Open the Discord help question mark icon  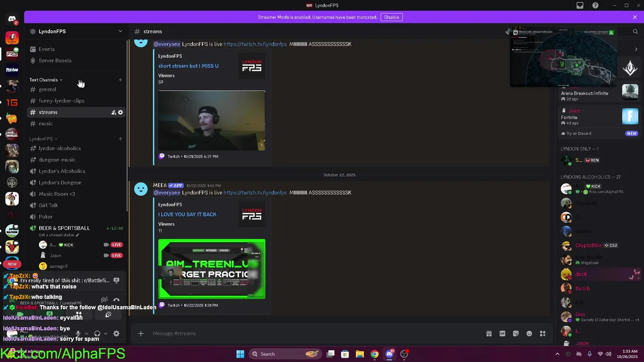click(595, 6)
